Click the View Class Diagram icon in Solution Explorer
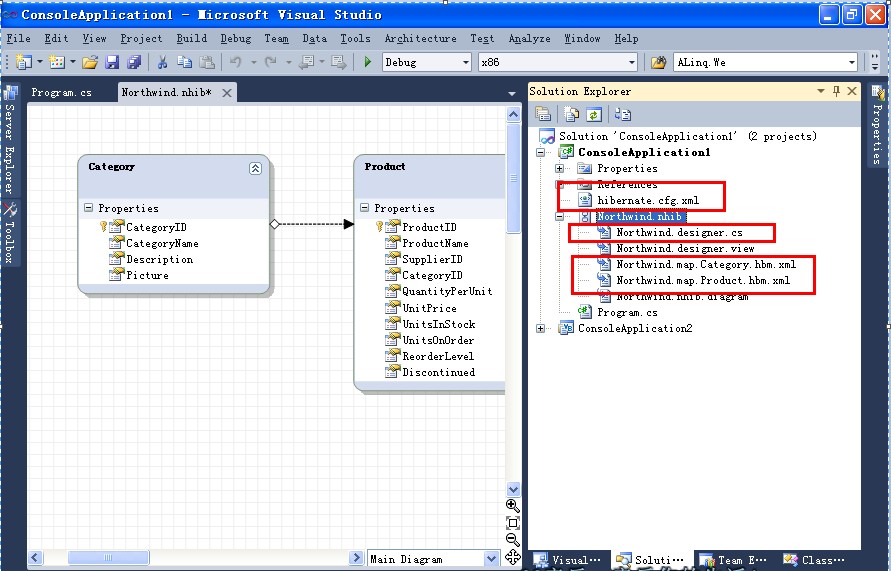 623,114
